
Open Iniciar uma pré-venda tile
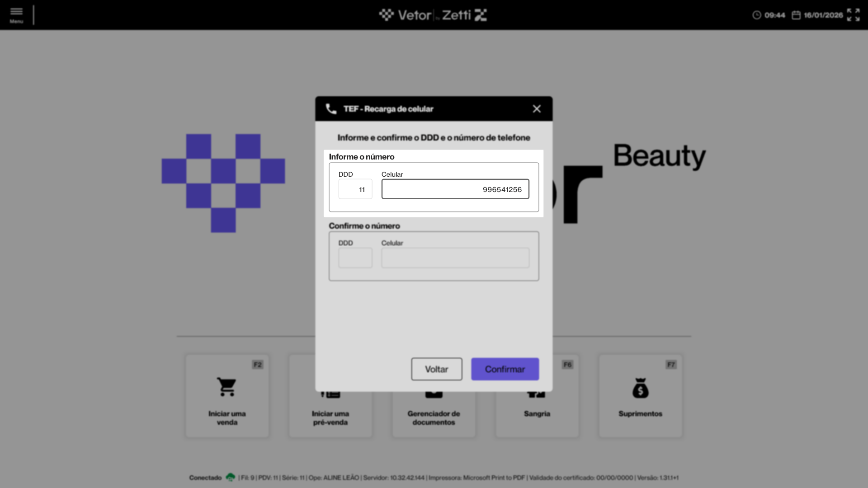tap(330, 418)
